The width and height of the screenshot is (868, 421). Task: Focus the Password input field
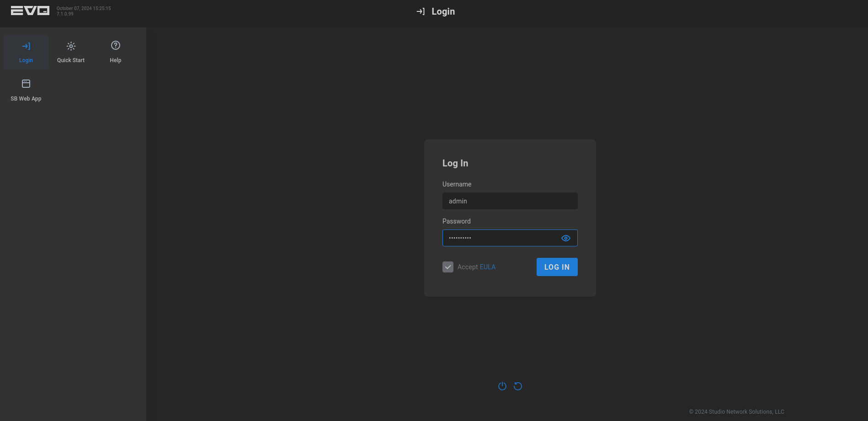point(510,238)
